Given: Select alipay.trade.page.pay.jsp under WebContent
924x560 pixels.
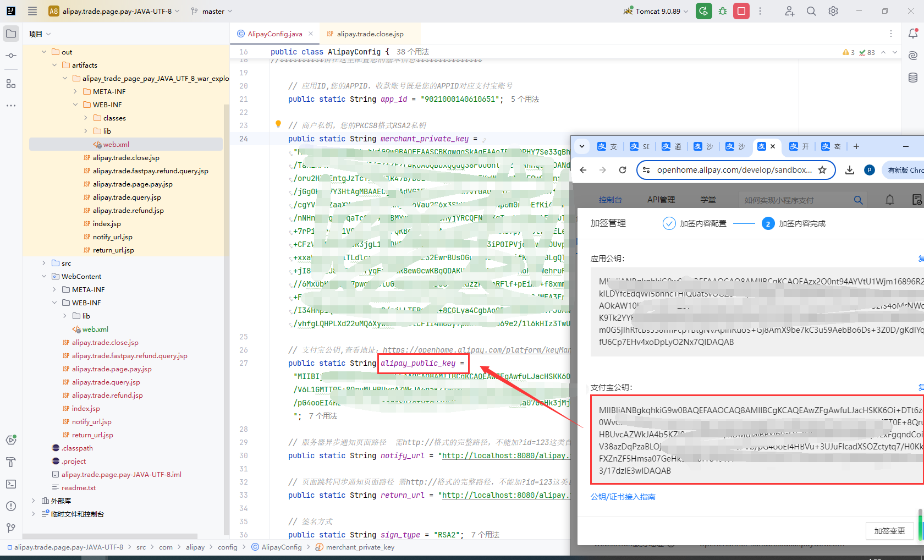Looking at the screenshot, I should click(x=112, y=369).
